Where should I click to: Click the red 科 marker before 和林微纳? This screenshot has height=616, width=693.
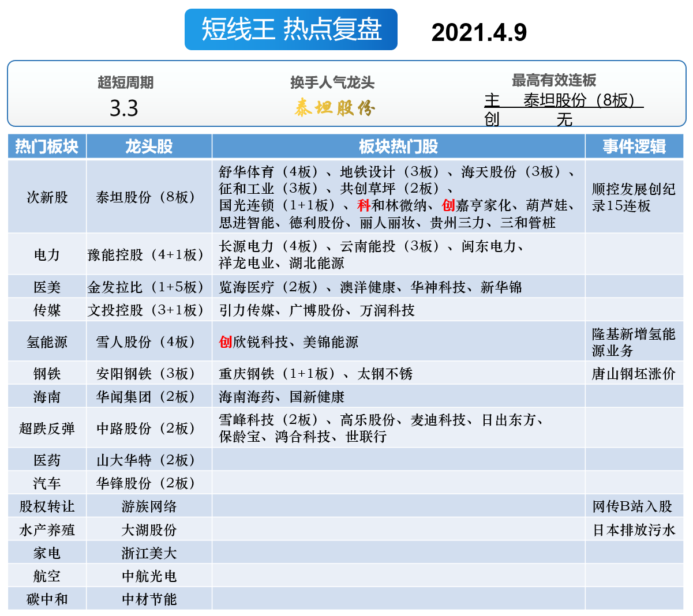click(x=364, y=205)
